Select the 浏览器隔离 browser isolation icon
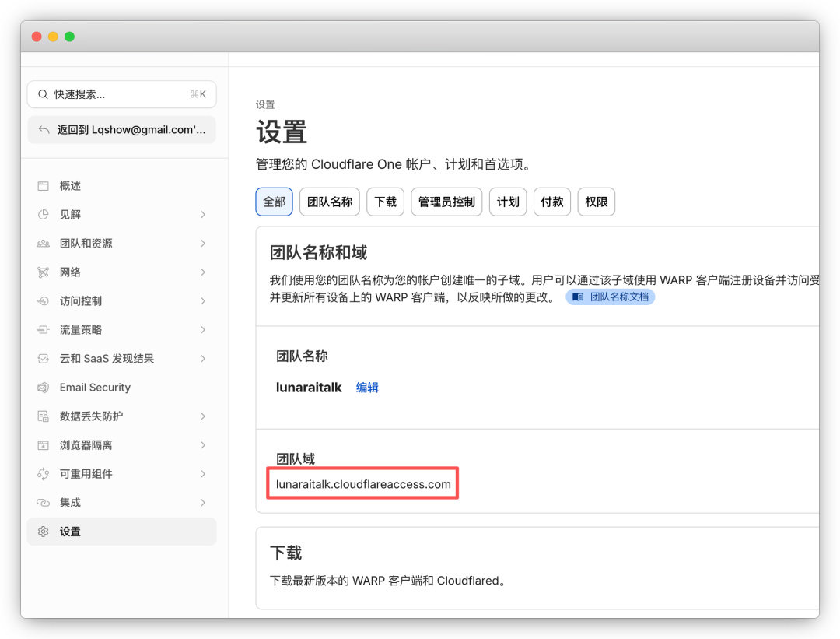The image size is (840, 639). point(44,444)
